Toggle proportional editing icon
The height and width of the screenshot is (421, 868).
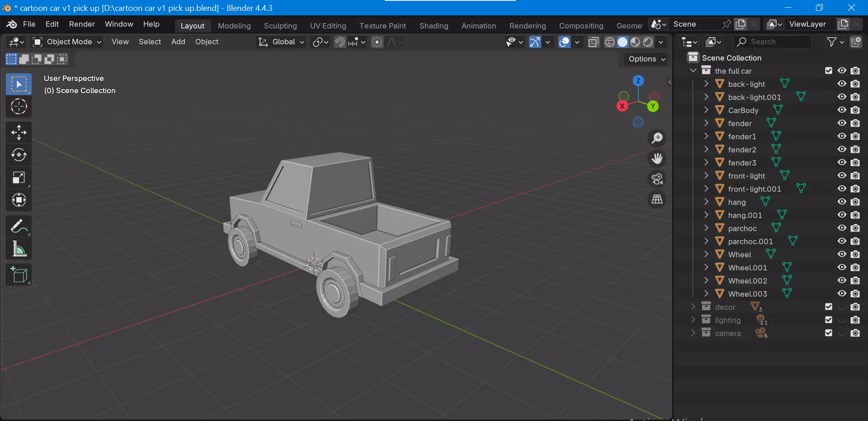(377, 42)
